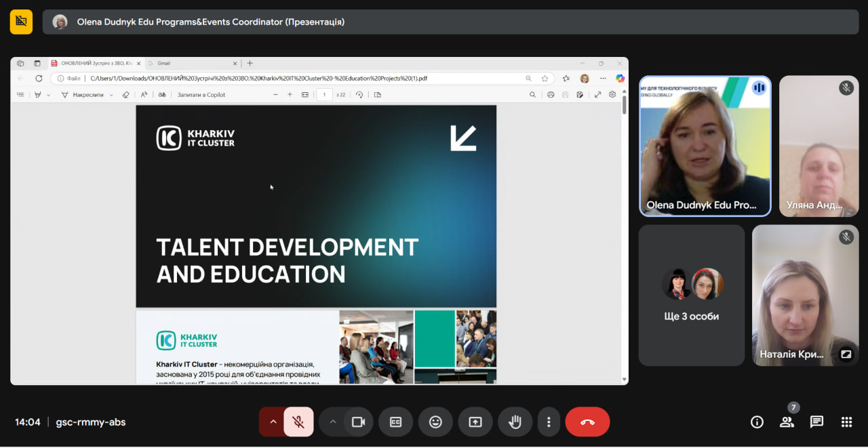Image resolution: width=868 pixels, height=448 pixels.
Task: Open more options three-dot menu in Meet
Action: pos(549,422)
